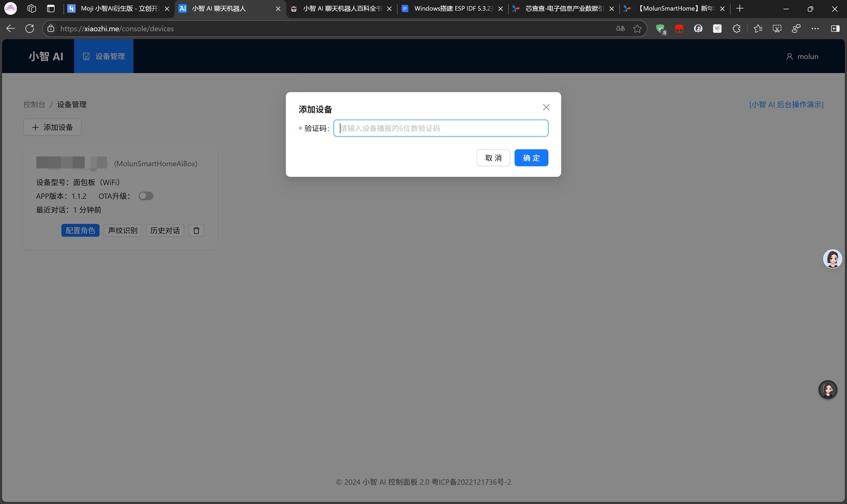847x504 pixels.
Task: Click the molun user account menu
Action: (802, 56)
